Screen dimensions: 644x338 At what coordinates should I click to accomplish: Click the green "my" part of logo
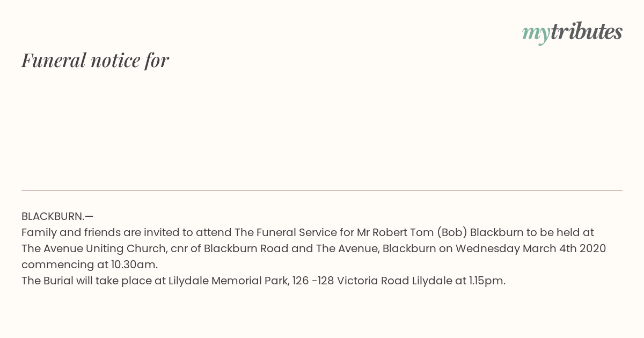[x=536, y=34]
